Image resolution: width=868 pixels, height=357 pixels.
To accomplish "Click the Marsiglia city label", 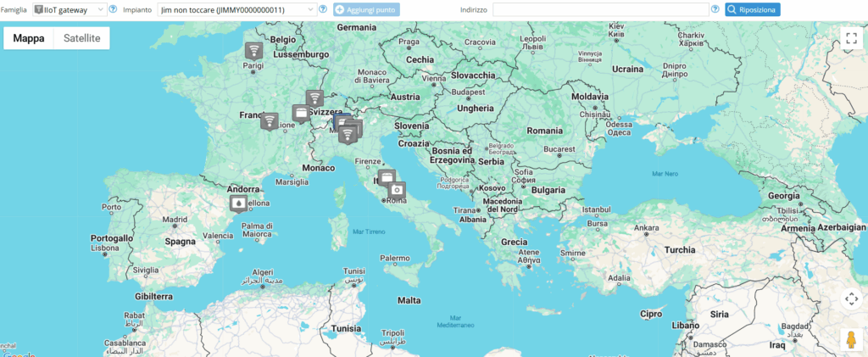I will [x=292, y=181].
